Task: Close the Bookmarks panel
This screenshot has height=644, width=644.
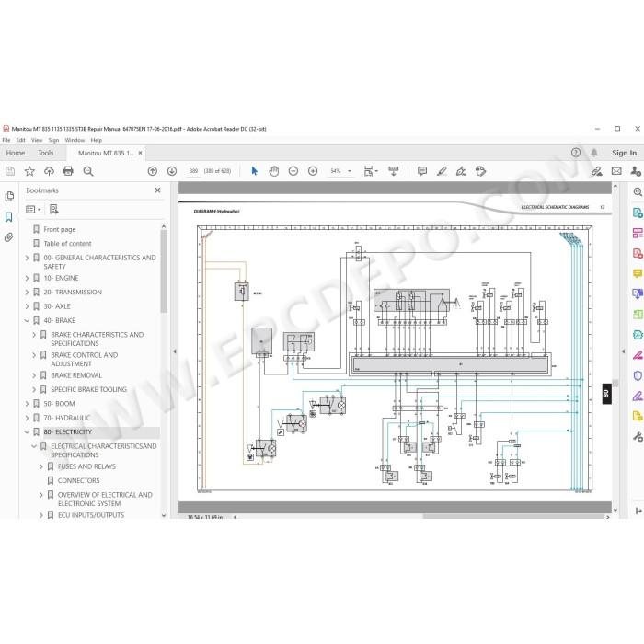Action: pos(157,190)
